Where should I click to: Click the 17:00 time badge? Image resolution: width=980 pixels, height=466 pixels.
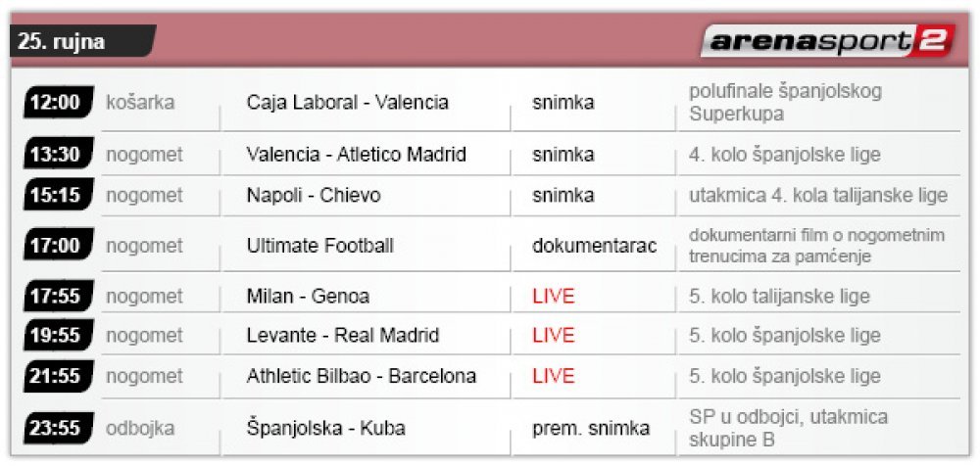(x=58, y=245)
